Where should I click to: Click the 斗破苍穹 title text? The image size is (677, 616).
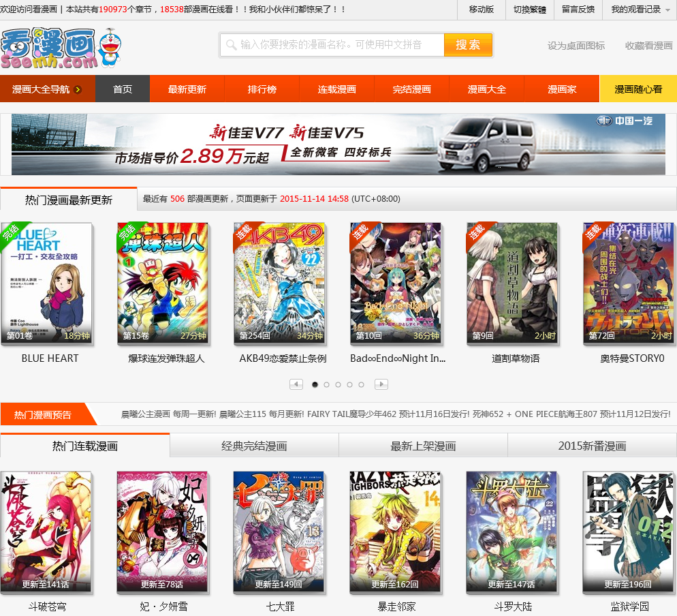click(47, 606)
